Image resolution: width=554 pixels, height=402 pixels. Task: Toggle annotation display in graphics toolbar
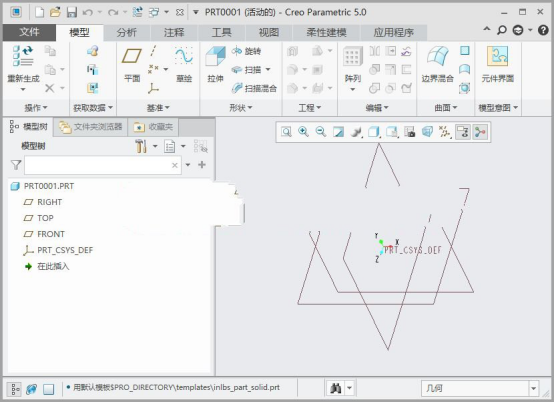[x=463, y=132]
